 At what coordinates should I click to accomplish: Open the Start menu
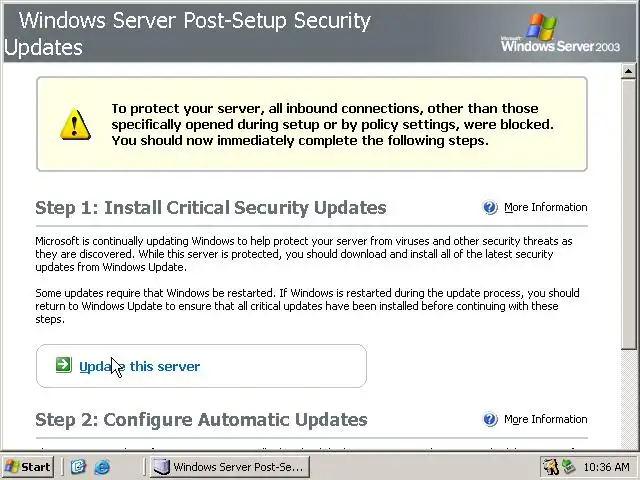(x=28, y=467)
